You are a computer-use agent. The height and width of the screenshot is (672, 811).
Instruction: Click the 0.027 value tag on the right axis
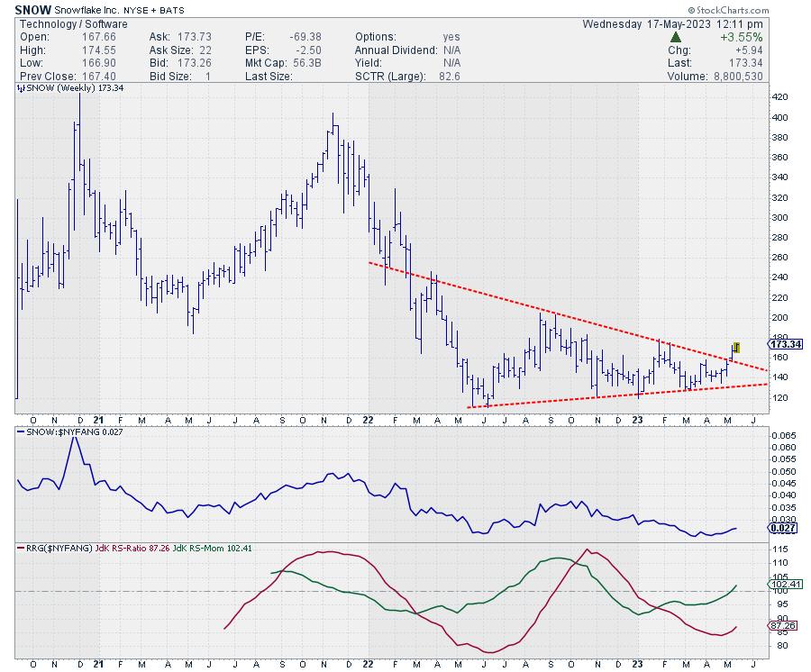(x=781, y=530)
